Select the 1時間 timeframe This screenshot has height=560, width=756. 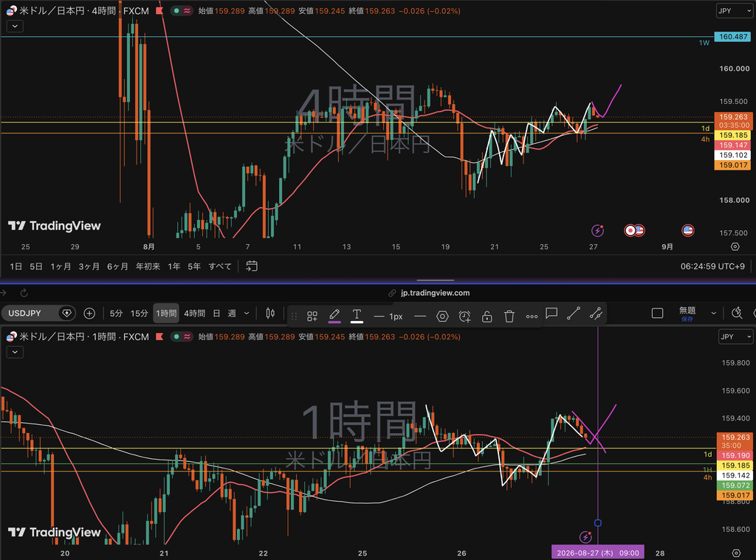(166, 314)
